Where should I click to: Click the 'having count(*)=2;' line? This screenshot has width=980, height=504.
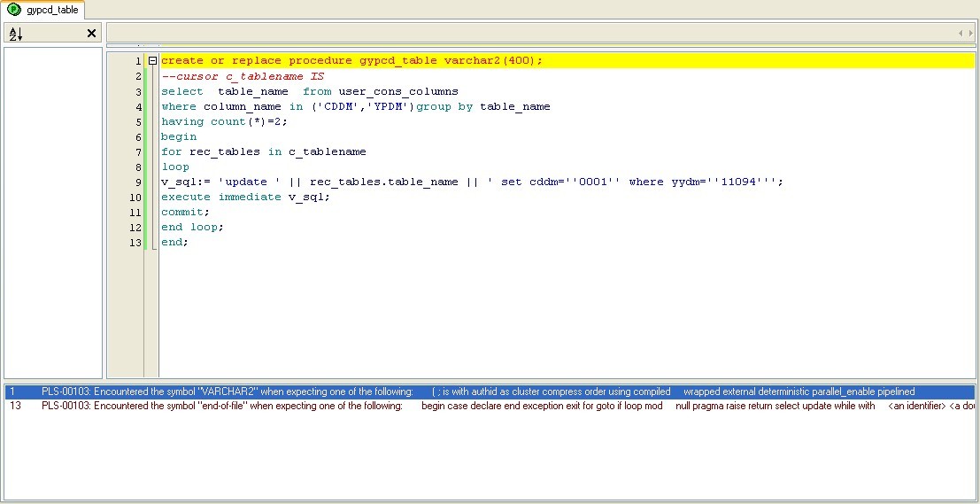(x=224, y=122)
